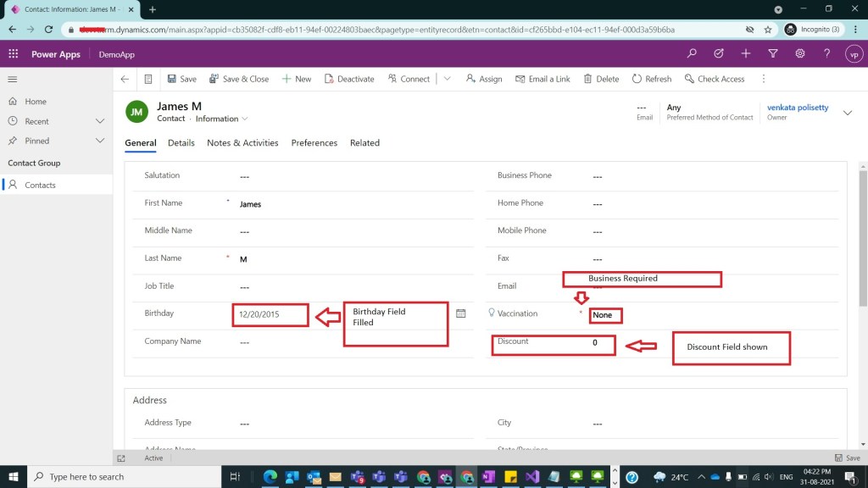Open the Preferences tab
This screenshot has height=488, width=868.
(314, 143)
